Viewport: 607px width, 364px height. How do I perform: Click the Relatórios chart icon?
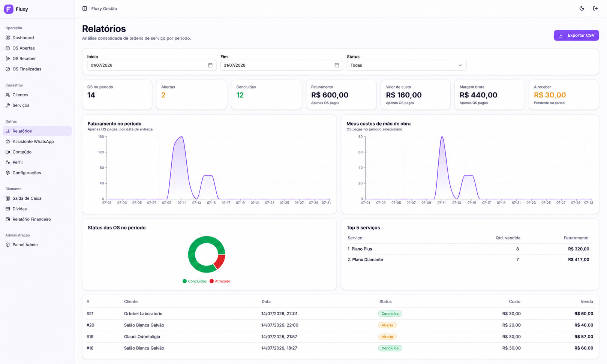pyautogui.click(x=8, y=131)
